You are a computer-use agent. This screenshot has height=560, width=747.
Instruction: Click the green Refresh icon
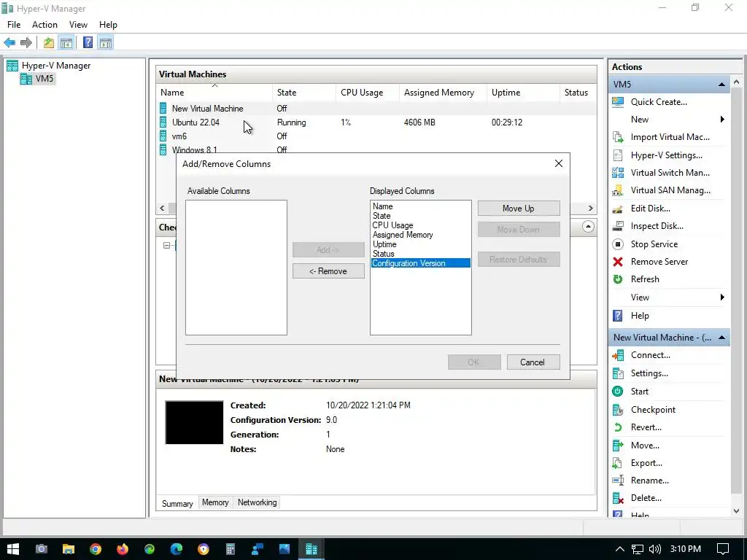(618, 279)
